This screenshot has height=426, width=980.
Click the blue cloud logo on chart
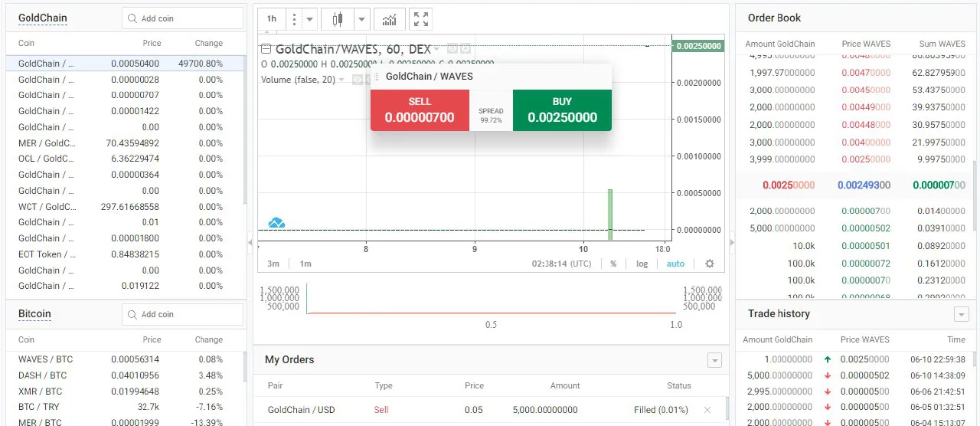coord(276,223)
